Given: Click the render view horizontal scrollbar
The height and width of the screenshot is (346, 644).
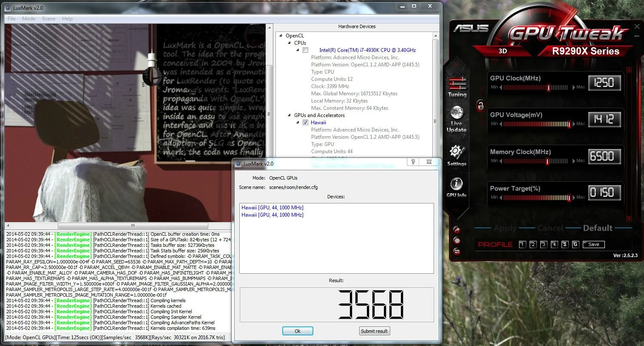Looking at the screenshot, I should (133, 226).
